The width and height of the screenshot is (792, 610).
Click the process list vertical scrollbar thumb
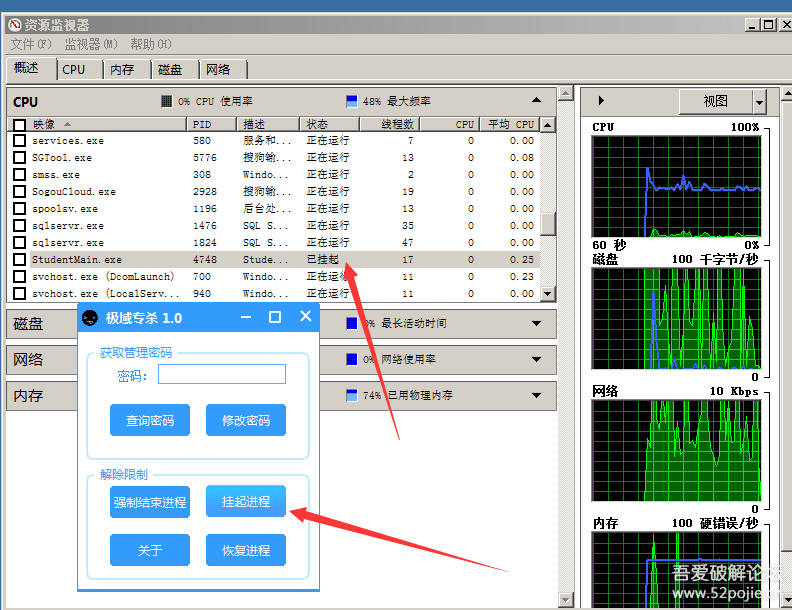(547, 223)
